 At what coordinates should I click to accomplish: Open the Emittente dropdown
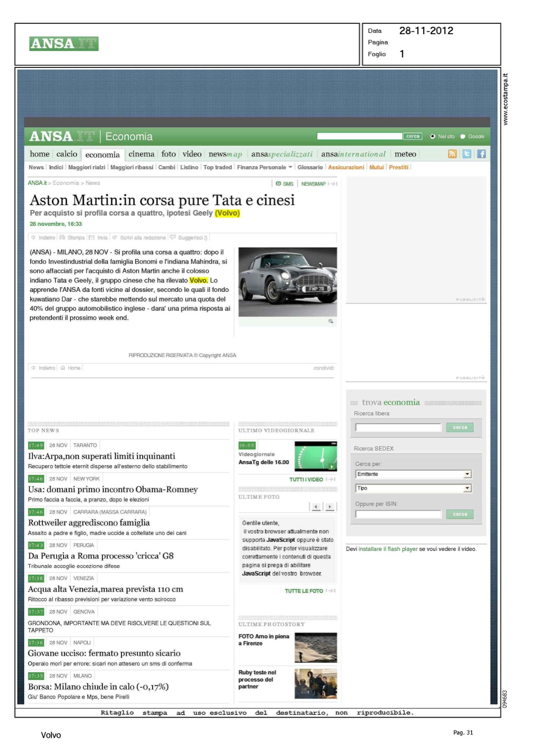coord(467,474)
